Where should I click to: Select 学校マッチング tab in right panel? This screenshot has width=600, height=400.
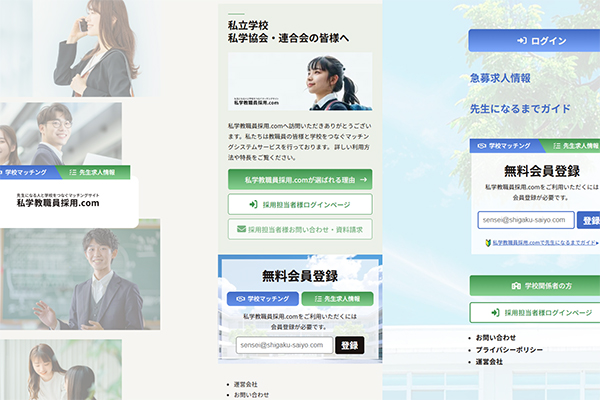tap(505, 145)
